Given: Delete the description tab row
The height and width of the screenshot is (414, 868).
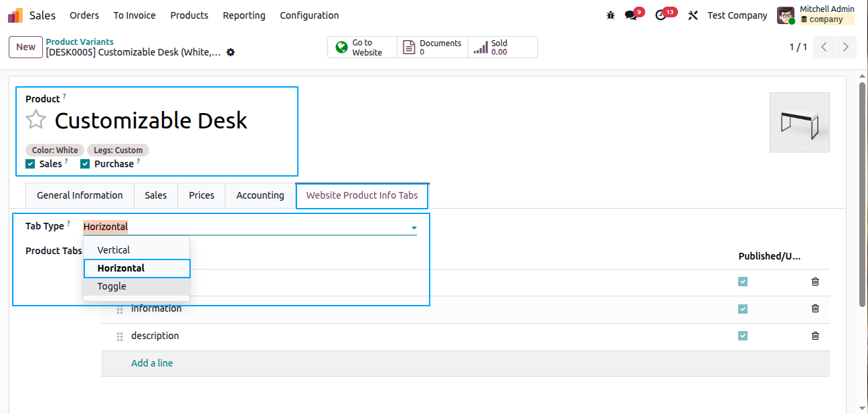Looking at the screenshot, I should (815, 336).
